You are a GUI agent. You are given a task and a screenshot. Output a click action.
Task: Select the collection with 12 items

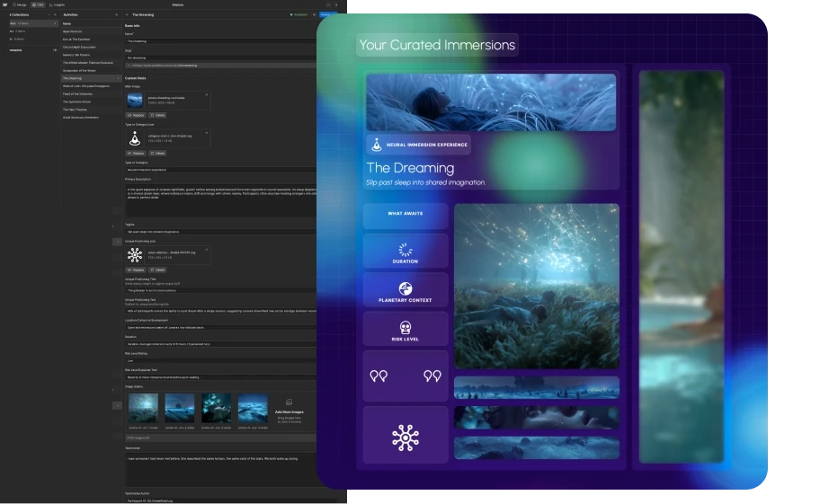click(33, 23)
